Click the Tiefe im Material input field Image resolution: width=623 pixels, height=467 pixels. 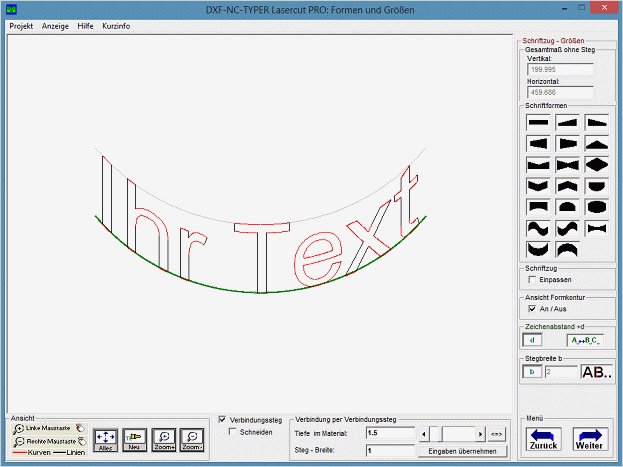390,433
